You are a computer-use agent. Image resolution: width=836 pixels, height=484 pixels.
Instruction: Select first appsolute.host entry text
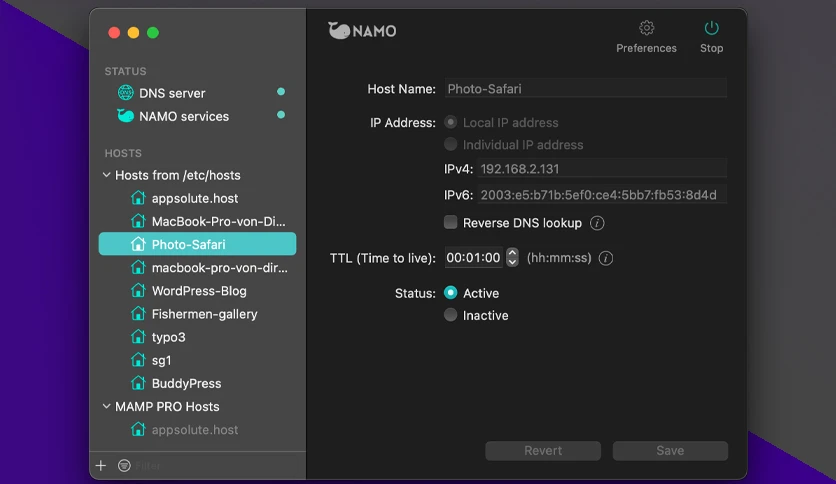click(195, 198)
